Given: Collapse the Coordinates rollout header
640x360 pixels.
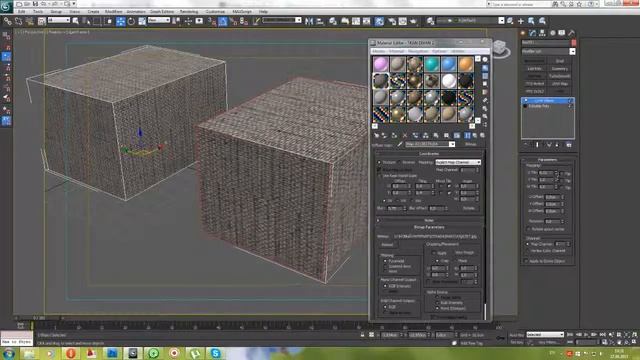Looking at the screenshot, I should coord(429,154).
